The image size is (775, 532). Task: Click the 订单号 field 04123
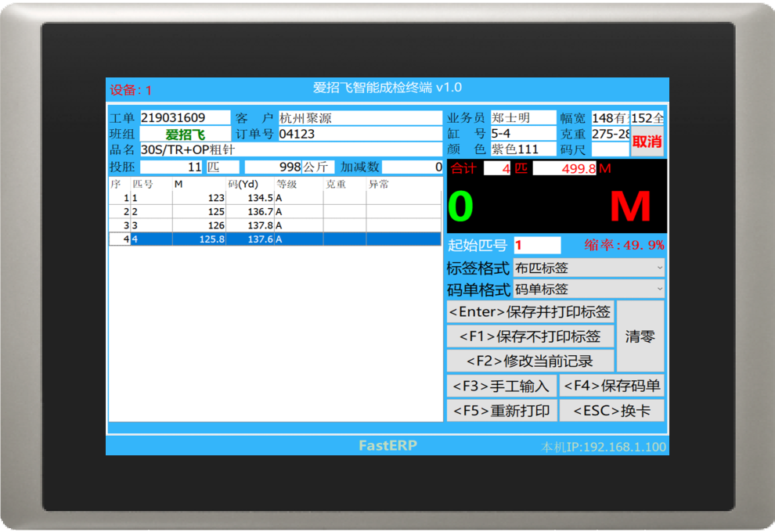pyautogui.click(x=360, y=134)
